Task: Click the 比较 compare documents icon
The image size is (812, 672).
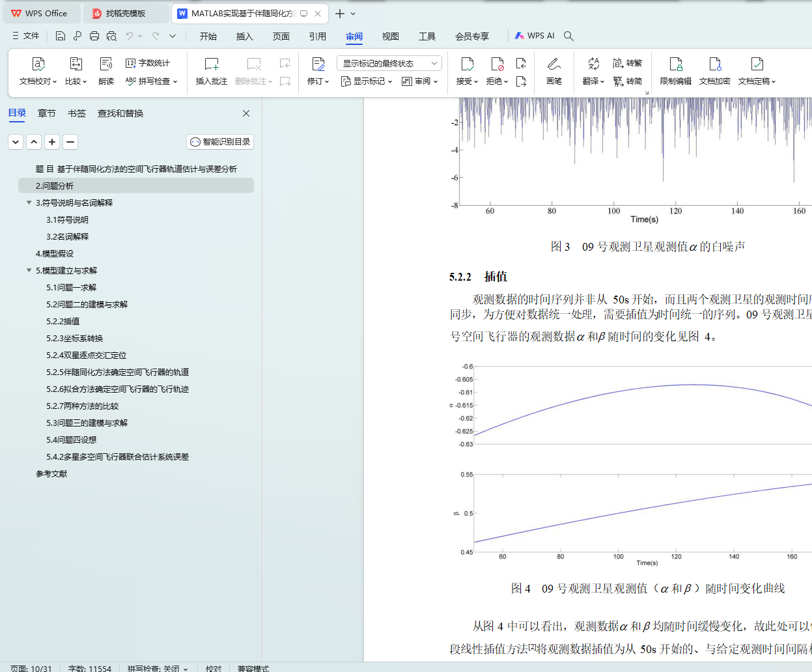Action: click(76, 64)
